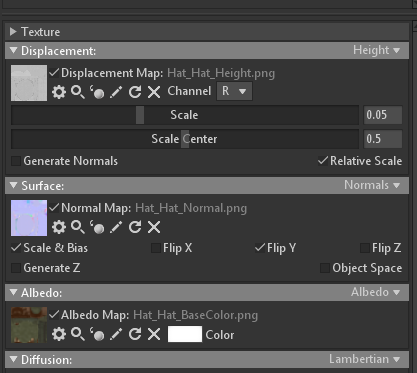Open Normal Map settings gear
417x373 pixels.
(x=59, y=227)
